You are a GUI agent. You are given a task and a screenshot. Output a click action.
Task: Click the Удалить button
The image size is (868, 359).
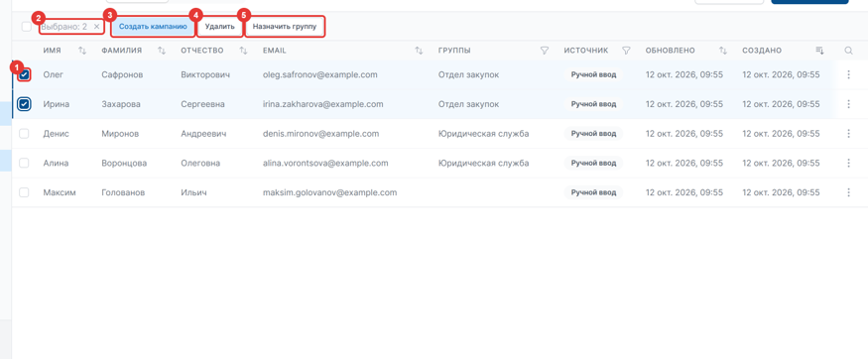coord(220,27)
